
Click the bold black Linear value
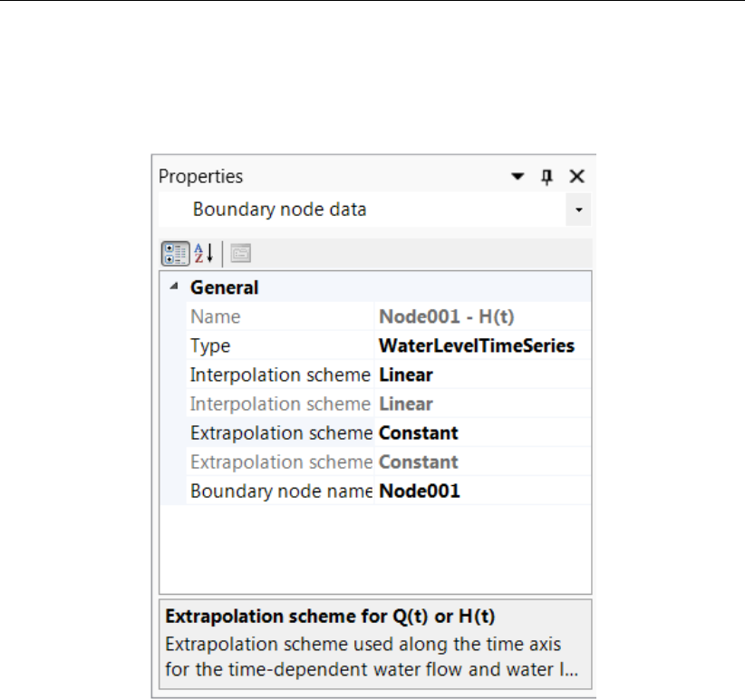[406, 374]
